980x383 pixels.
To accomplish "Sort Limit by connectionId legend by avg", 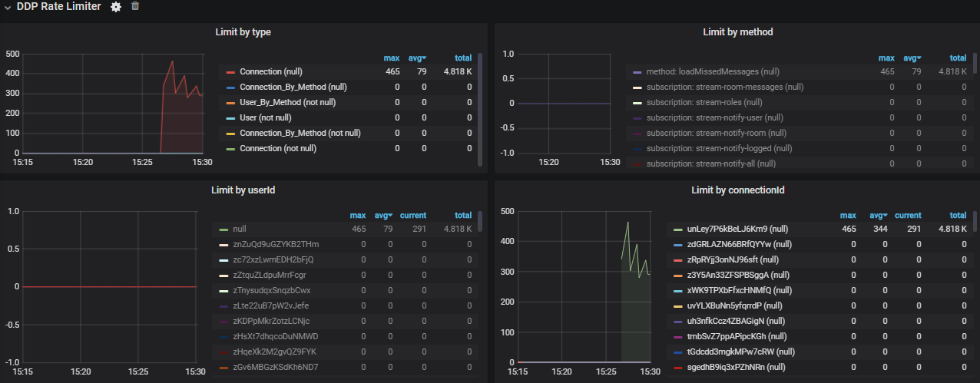I will click(x=877, y=215).
